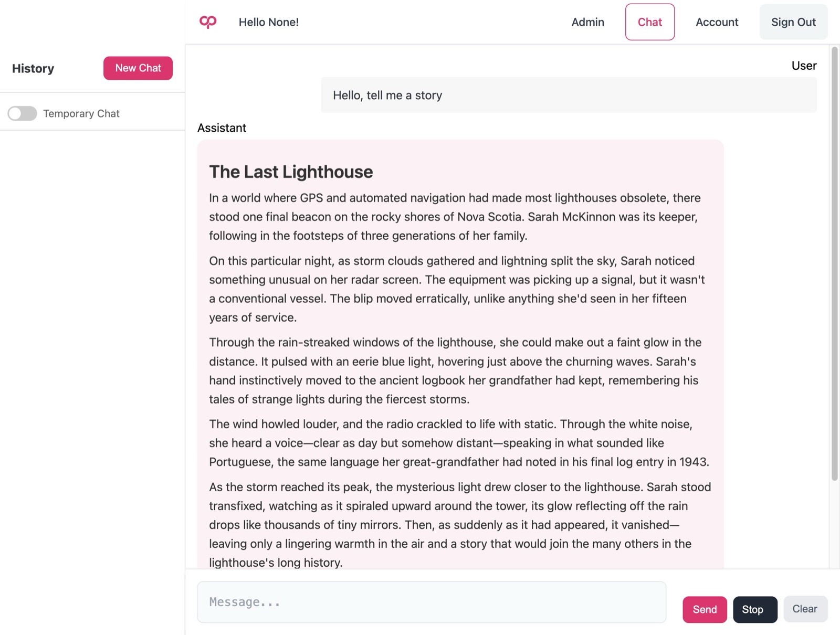Select the 'Hello, tell me a story' message
Image resolution: width=840 pixels, height=635 pixels.
pos(569,95)
